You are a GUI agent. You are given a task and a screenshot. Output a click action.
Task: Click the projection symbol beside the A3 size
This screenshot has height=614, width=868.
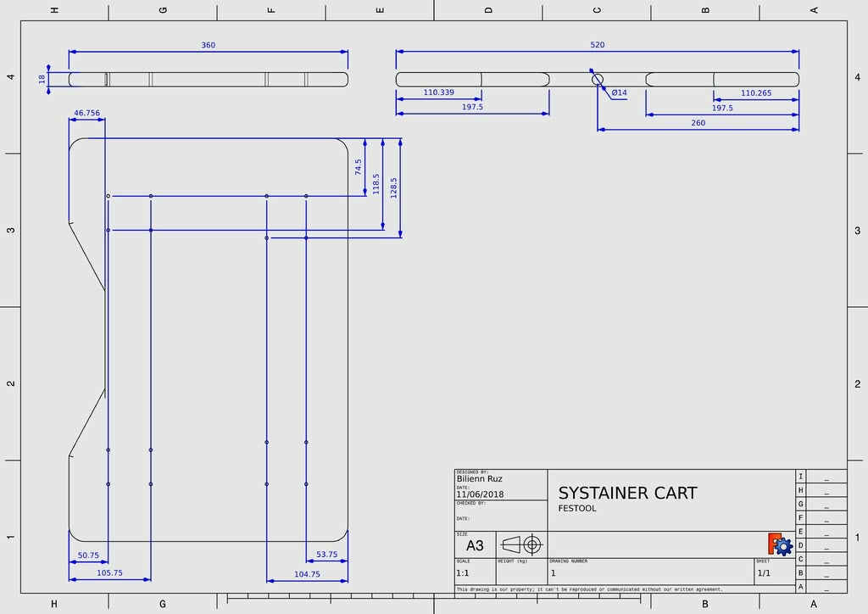(521, 544)
